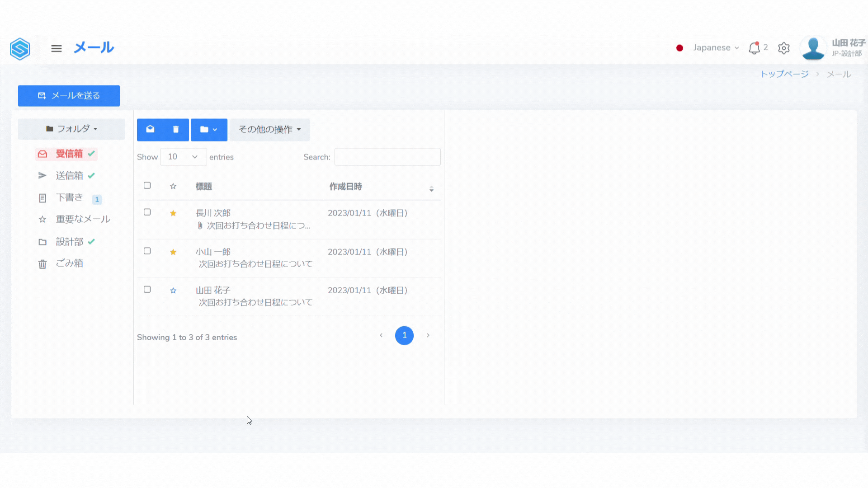Open the Show entries count dropdown
Screen dimensions: 868x488
(183, 157)
